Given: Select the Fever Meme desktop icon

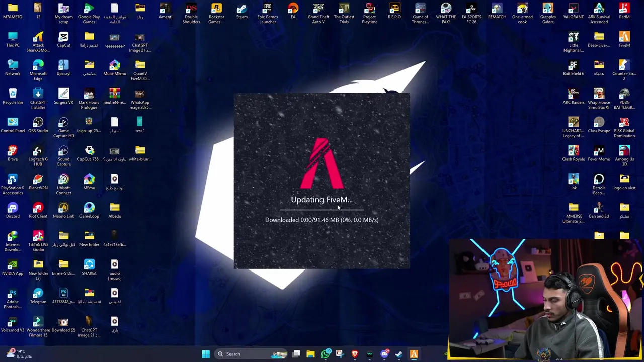Looking at the screenshot, I should (x=599, y=153).
